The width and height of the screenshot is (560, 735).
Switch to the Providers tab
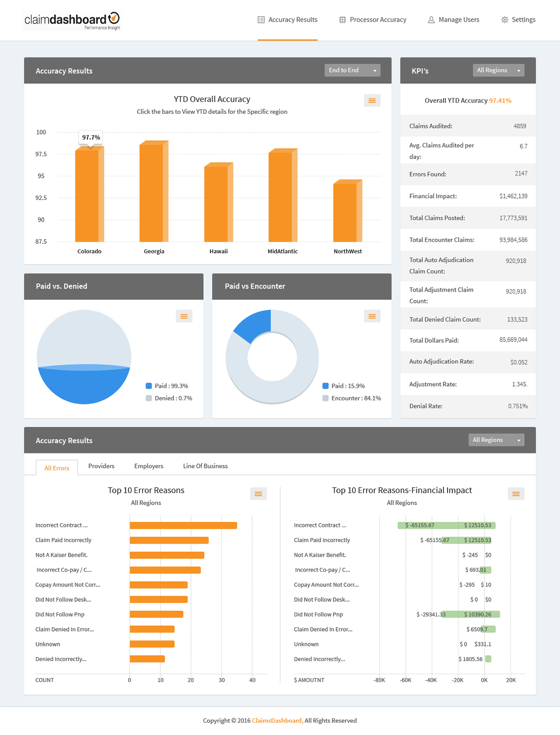[101, 466]
